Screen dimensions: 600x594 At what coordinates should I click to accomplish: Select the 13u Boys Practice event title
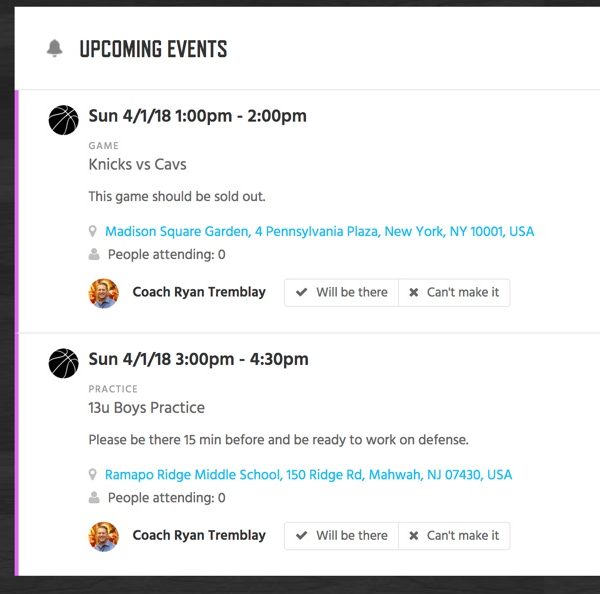[x=147, y=408]
